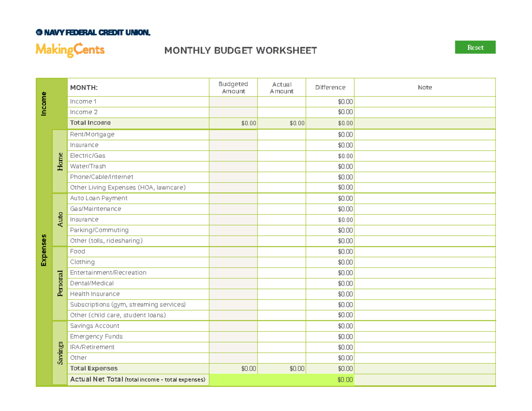Click the 'Income' vertical section label

pyautogui.click(x=43, y=104)
